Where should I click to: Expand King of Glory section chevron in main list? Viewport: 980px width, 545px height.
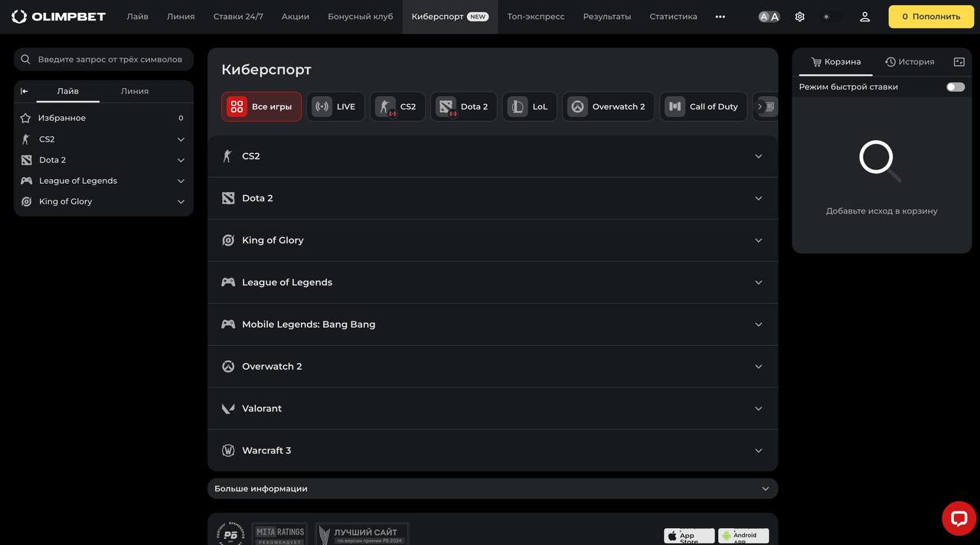(x=759, y=240)
